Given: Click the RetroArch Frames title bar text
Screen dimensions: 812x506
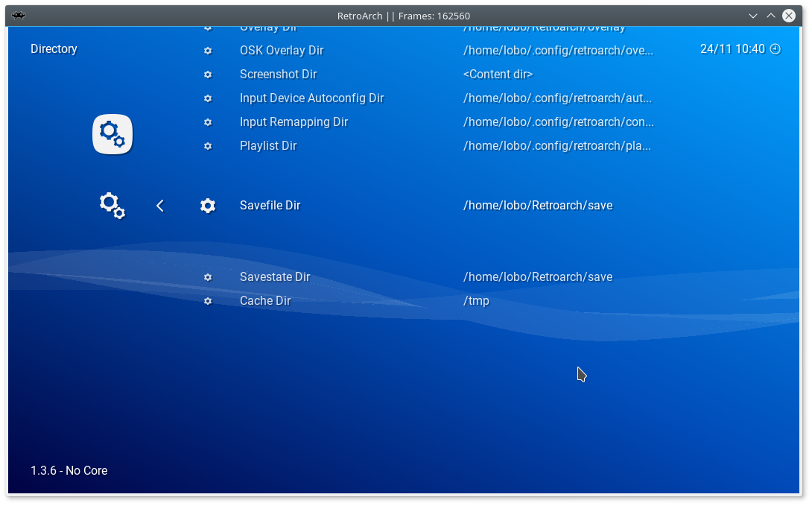Looking at the screenshot, I should click(404, 16).
